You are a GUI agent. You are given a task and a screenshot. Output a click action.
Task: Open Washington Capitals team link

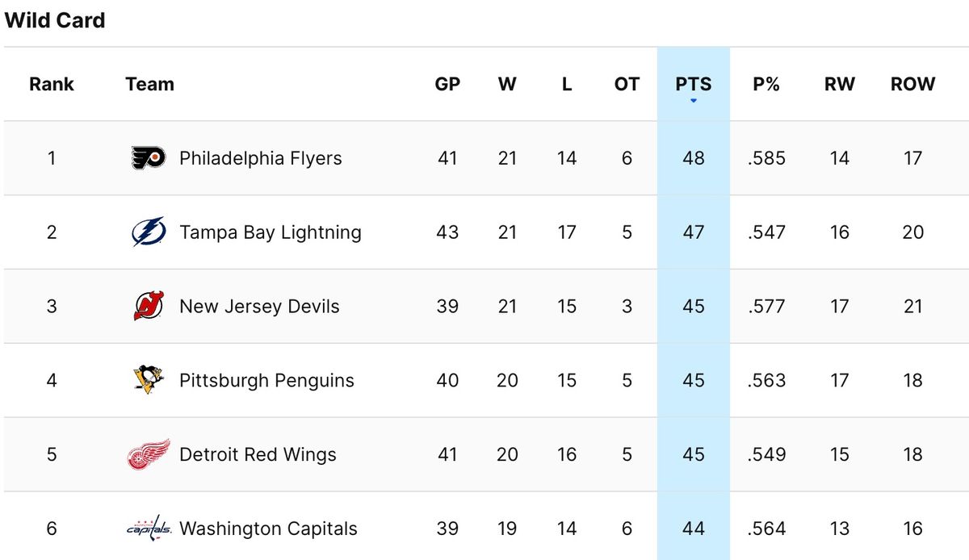click(x=268, y=529)
